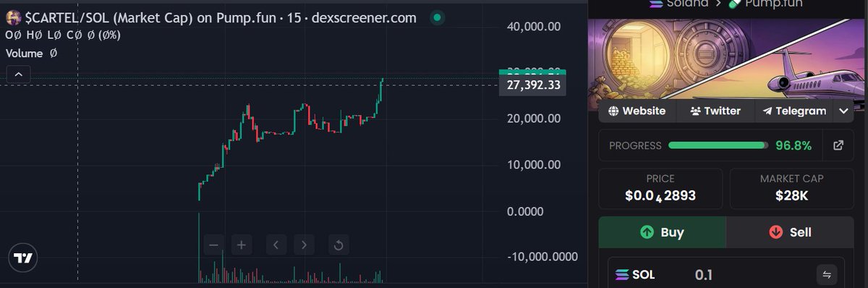
Task: Click the 27,392.33 crosshair price label
Action: pyautogui.click(x=534, y=85)
